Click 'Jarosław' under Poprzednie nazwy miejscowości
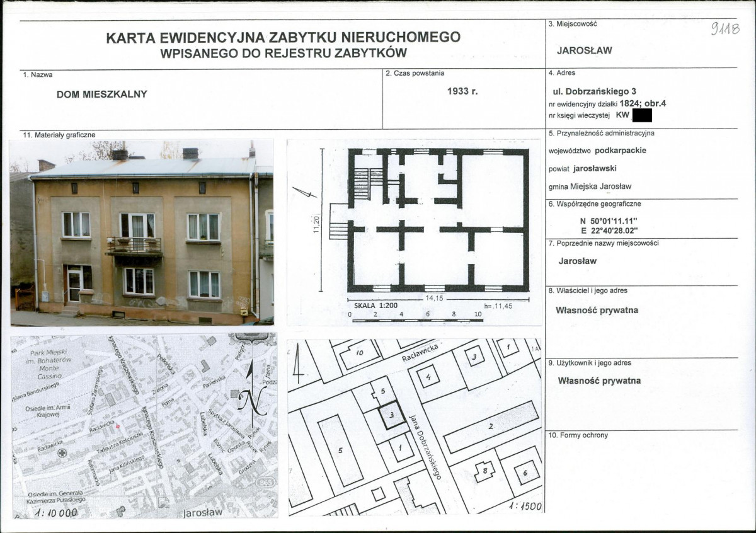756x533 pixels. click(578, 261)
